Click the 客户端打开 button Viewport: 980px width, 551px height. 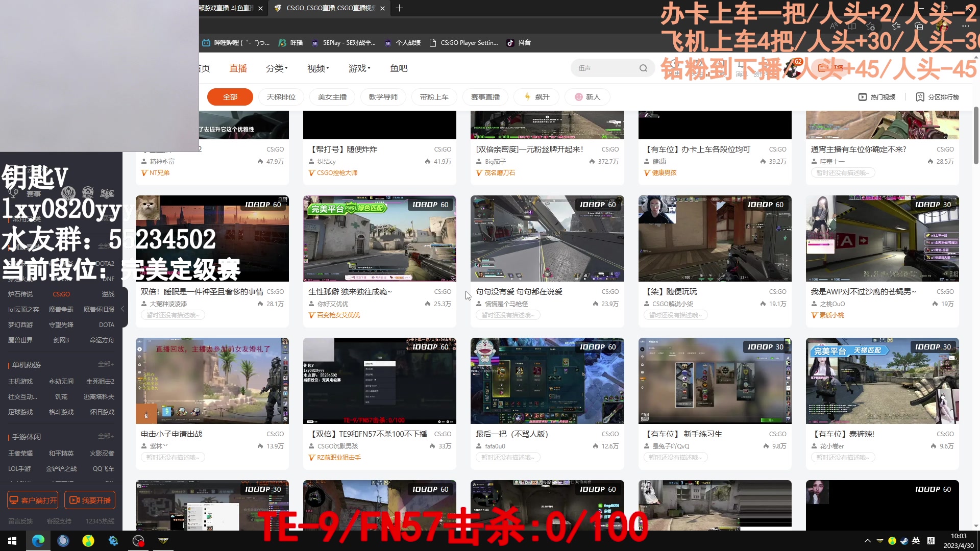coord(33,500)
